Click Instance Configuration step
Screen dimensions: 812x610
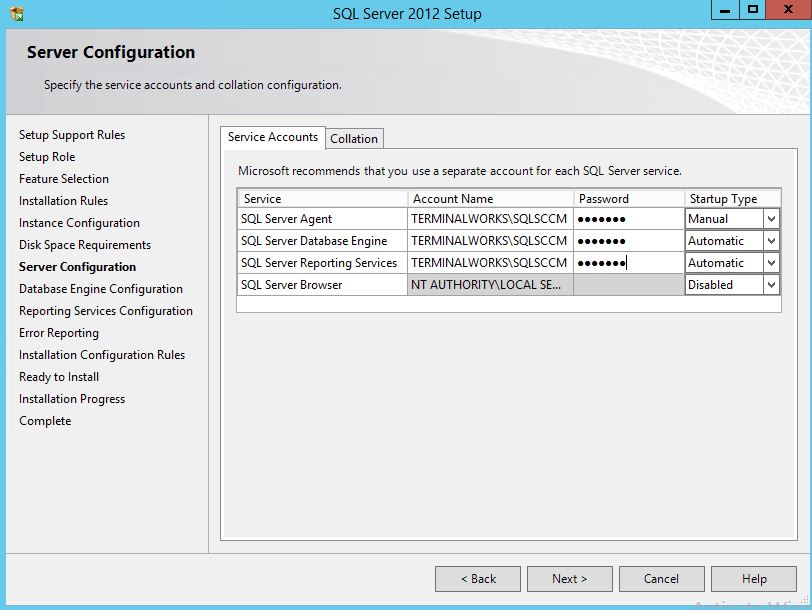pos(79,223)
